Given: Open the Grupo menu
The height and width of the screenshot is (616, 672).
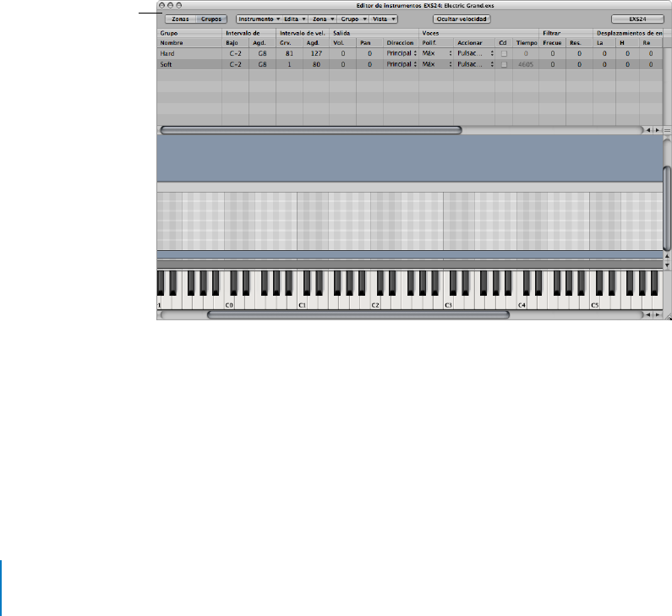Looking at the screenshot, I should click(x=353, y=19).
